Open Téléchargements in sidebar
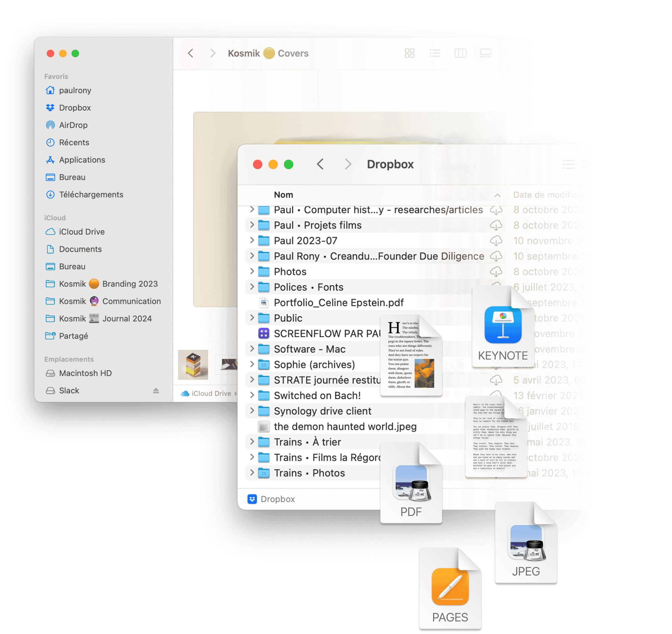This screenshot has width=672, height=634. click(x=91, y=195)
